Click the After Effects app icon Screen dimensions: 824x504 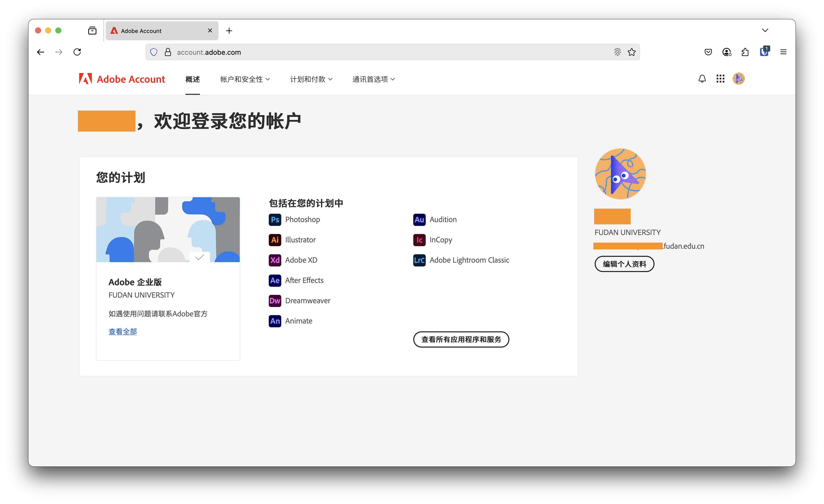click(x=274, y=280)
